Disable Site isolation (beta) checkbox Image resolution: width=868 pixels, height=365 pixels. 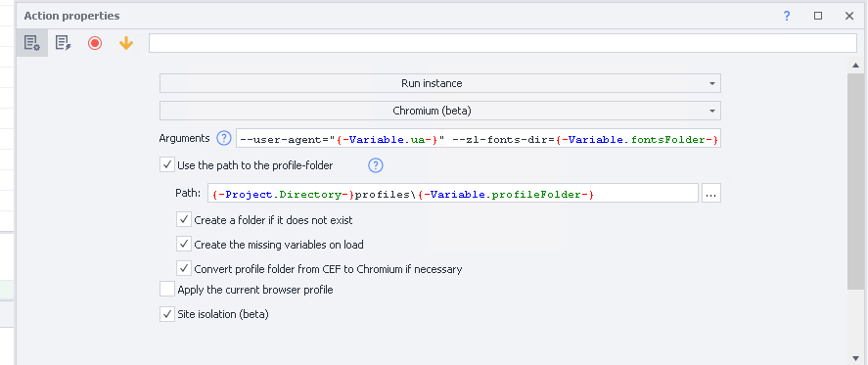tap(167, 314)
